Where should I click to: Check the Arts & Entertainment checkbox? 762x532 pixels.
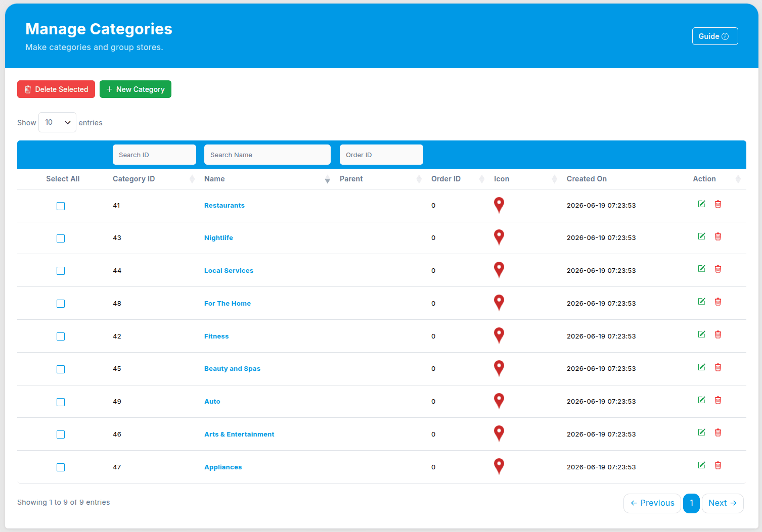61,434
